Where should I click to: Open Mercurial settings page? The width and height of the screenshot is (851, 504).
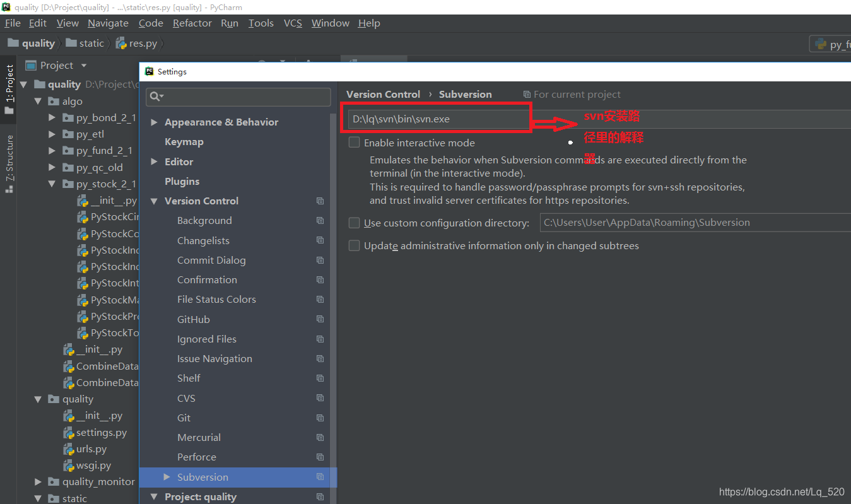coord(199,438)
